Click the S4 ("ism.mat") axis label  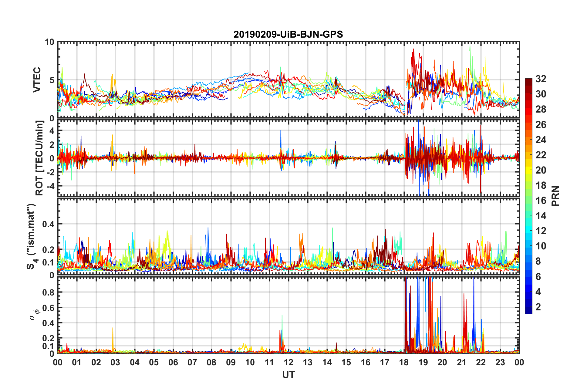tap(31, 236)
